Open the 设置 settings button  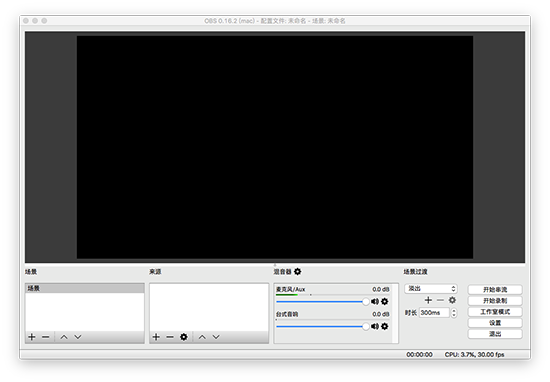(495, 323)
